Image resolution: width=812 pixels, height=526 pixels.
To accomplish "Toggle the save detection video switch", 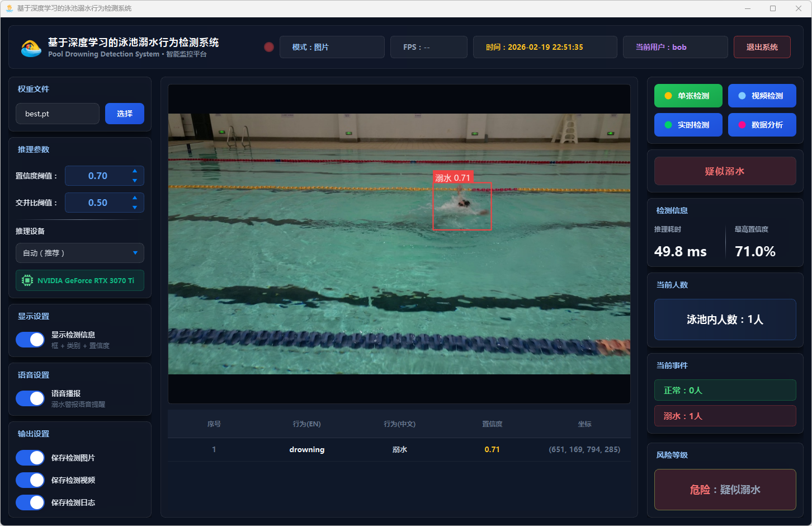I will tap(30, 480).
